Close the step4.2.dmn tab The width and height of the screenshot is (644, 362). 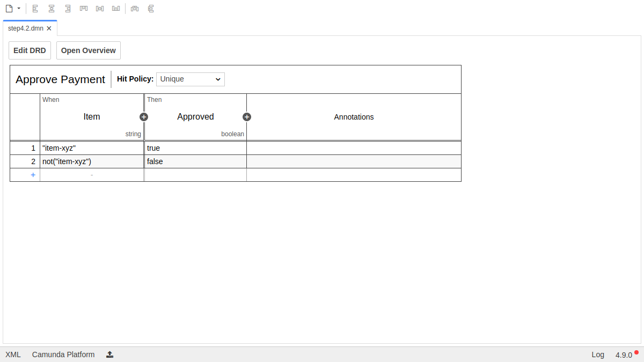49,28
